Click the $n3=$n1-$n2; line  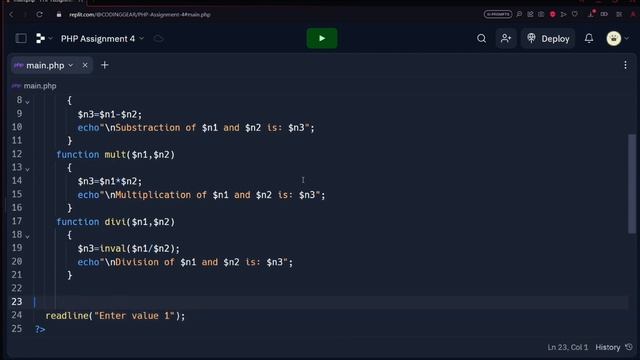tap(110, 115)
